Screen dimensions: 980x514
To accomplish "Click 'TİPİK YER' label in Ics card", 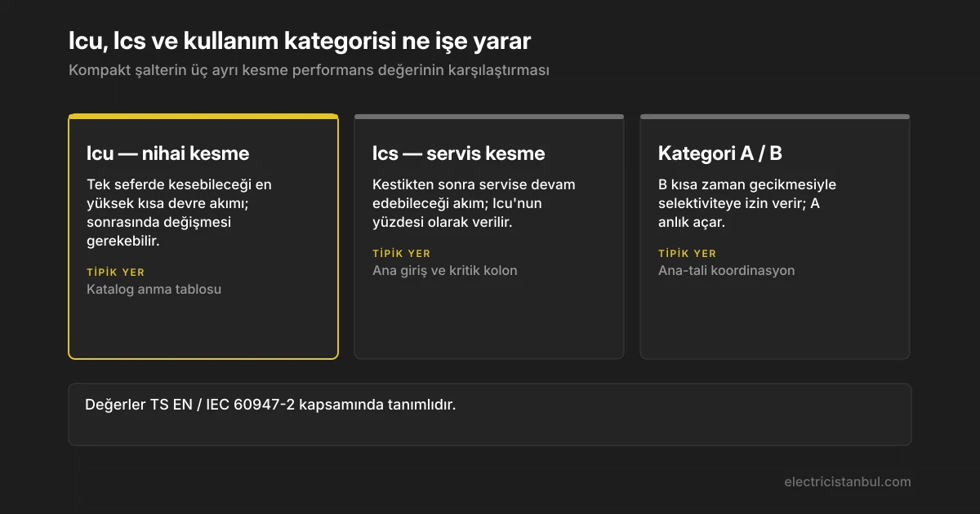I will click(x=401, y=254).
